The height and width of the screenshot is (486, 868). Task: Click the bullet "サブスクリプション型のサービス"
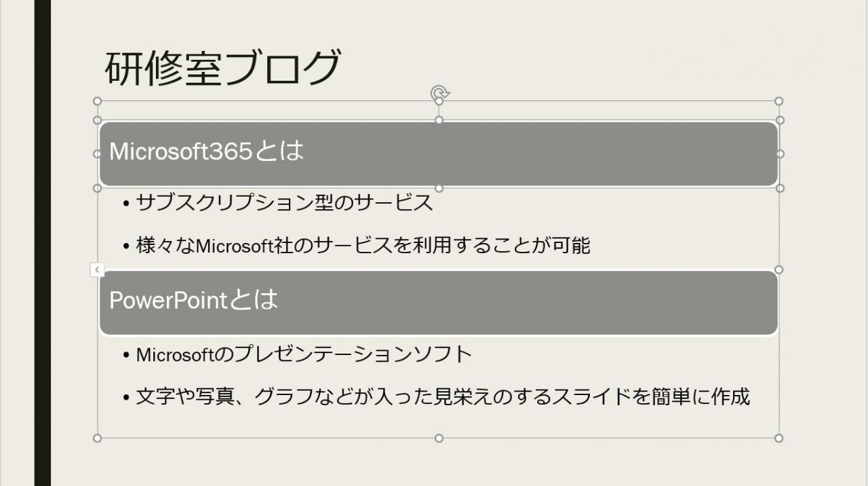point(284,202)
